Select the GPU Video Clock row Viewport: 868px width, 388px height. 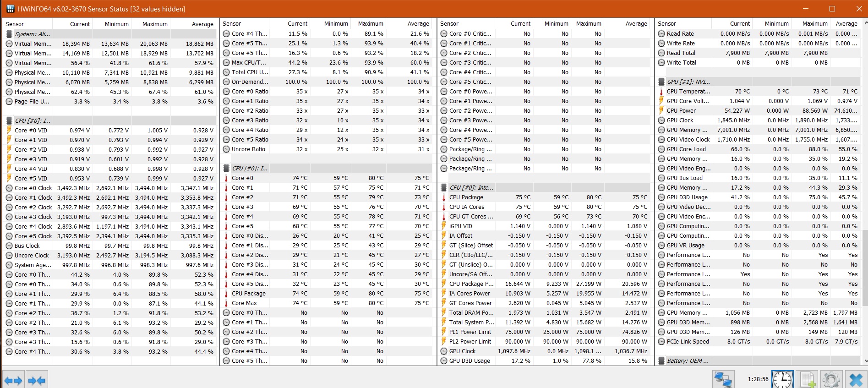click(x=758, y=139)
